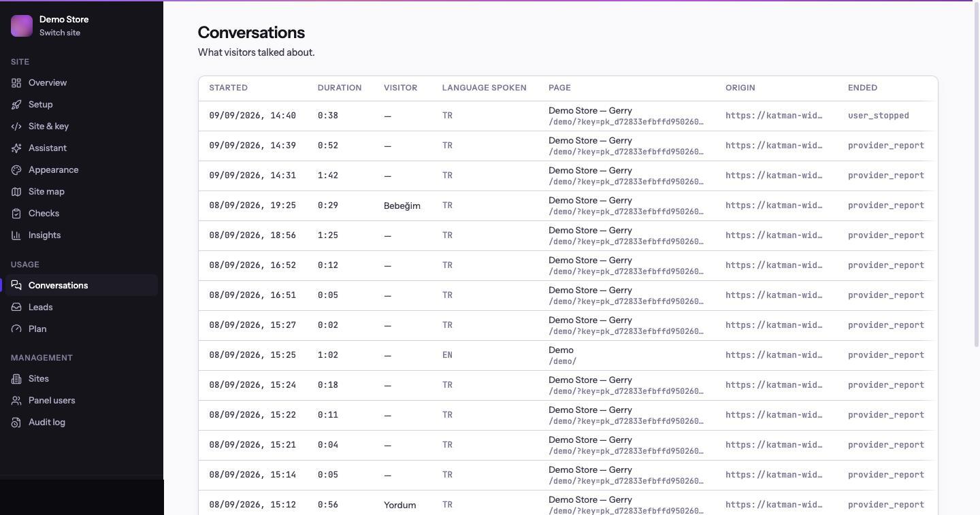Image resolution: width=980 pixels, height=515 pixels.
Task: Click visitor name Bebeğim
Action: pyautogui.click(x=402, y=205)
